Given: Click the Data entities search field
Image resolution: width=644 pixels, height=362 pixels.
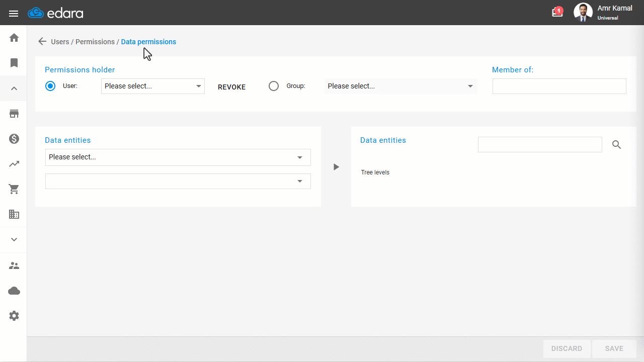Looking at the screenshot, I should (x=540, y=144).
